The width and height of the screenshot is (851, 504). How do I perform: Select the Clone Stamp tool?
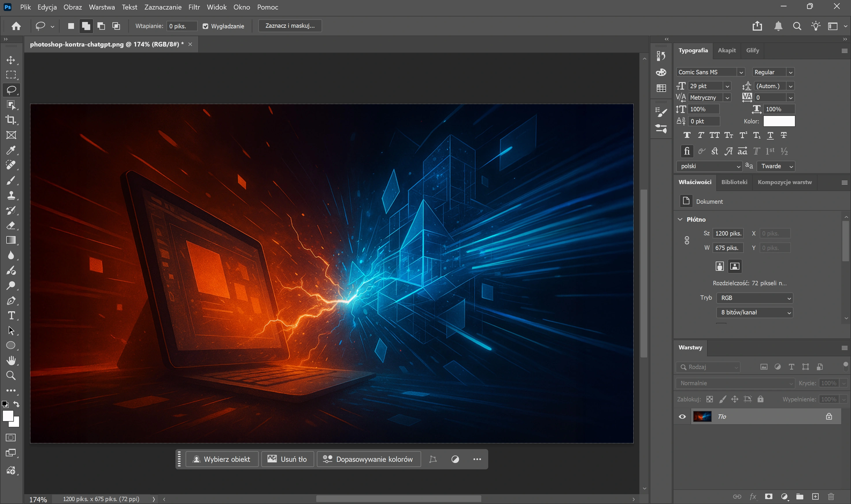pyautogui.click(x=11, y=195)
